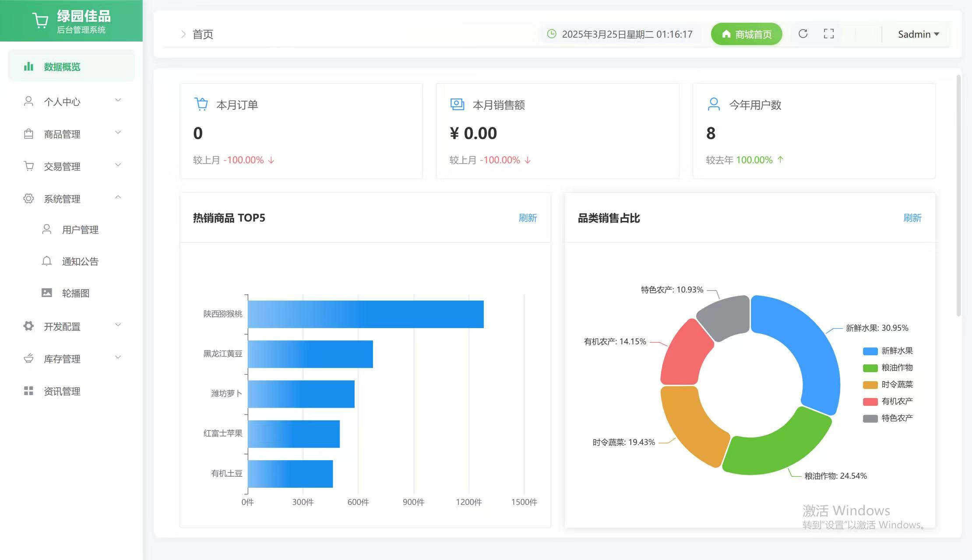Click the clock icon beside the date
The height and width of the screenshot is (560, 972).
[552, 34]
